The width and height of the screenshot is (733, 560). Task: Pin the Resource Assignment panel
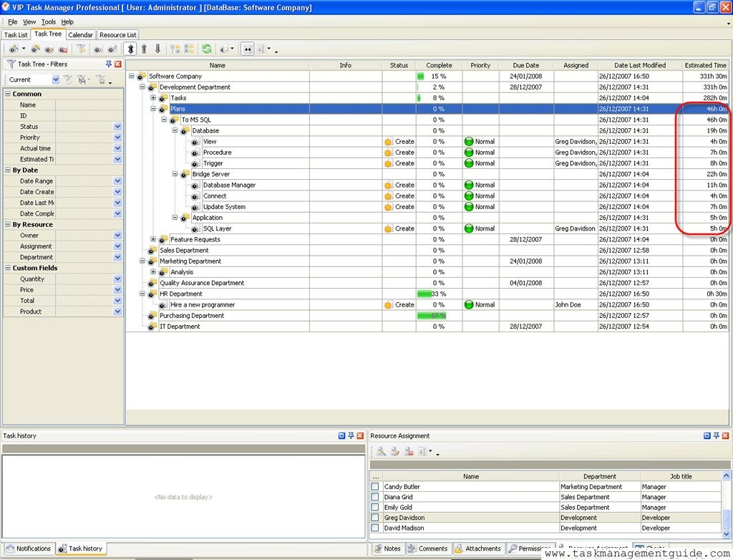point(716,435)
